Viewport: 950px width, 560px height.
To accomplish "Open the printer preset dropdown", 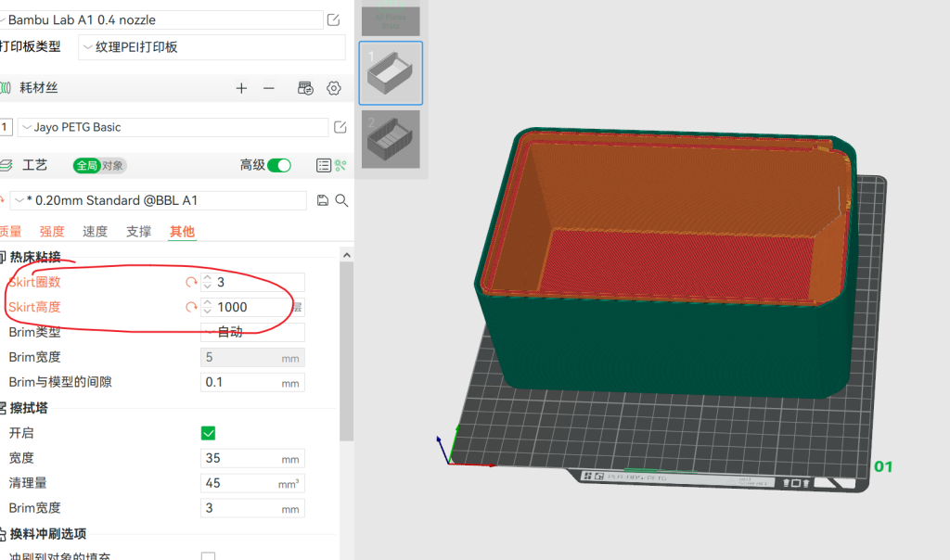I will click(x=161, y=20).
